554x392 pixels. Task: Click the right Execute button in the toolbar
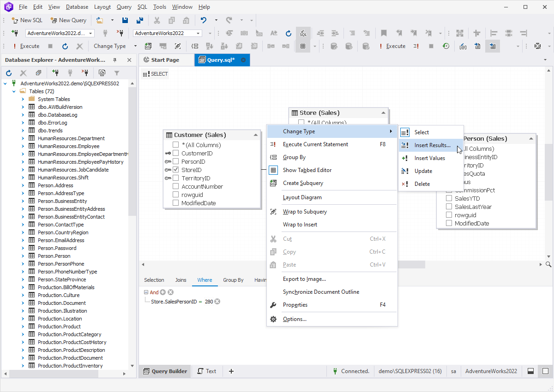392,46
